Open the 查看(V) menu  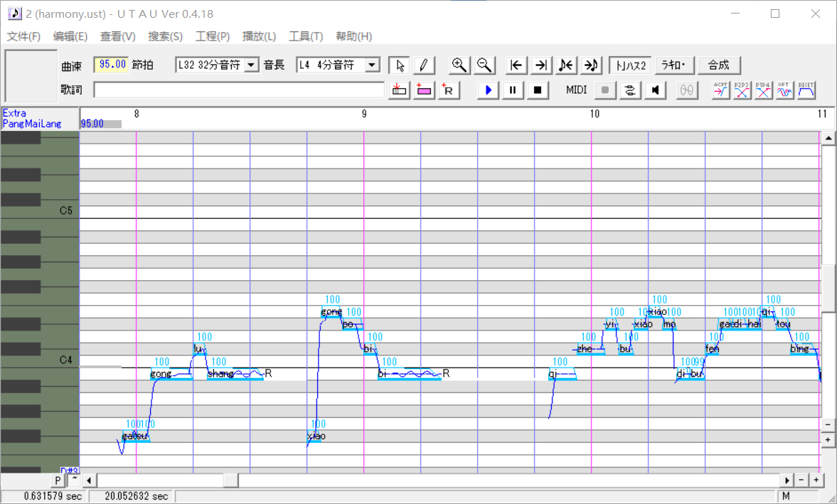(117, 36)
